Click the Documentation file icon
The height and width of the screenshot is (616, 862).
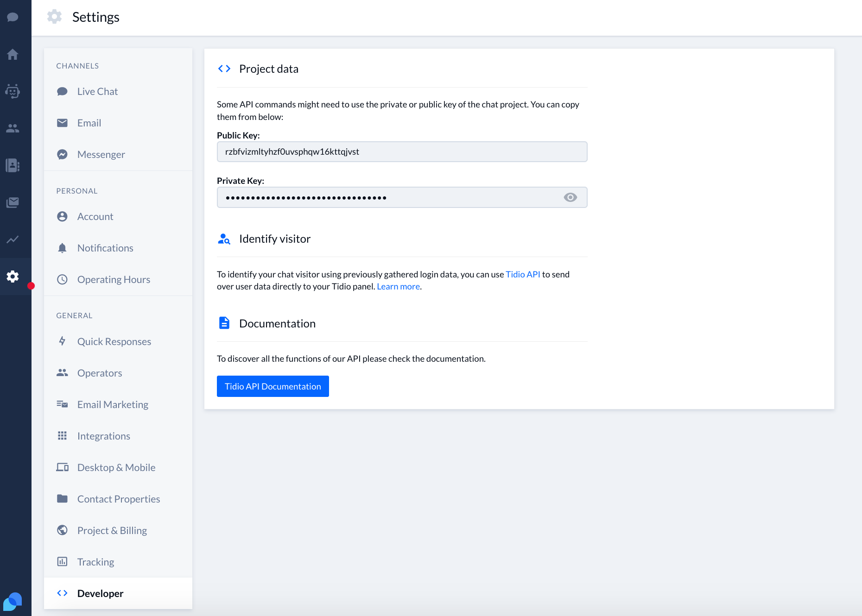point(224,323)
